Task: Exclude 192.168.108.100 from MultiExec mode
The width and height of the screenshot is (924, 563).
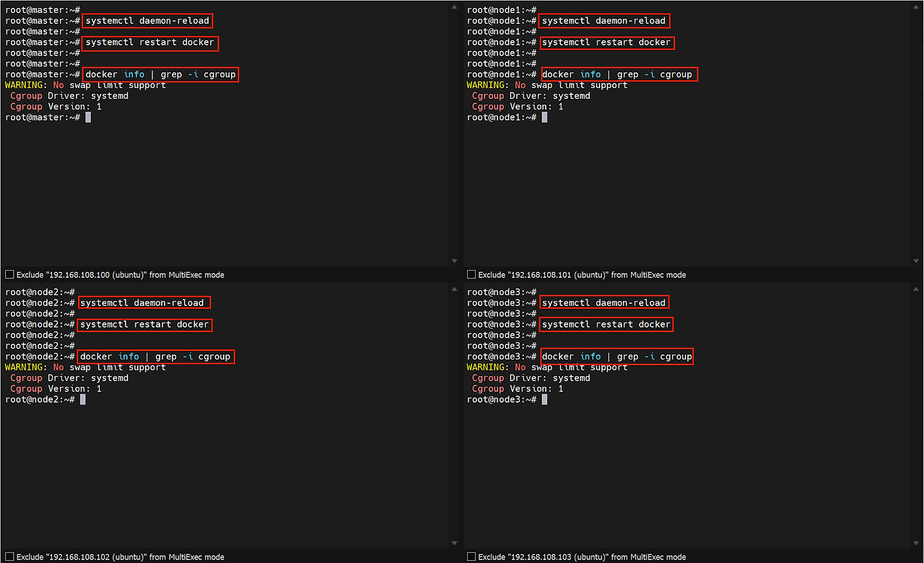Action: tap(9, 275)
